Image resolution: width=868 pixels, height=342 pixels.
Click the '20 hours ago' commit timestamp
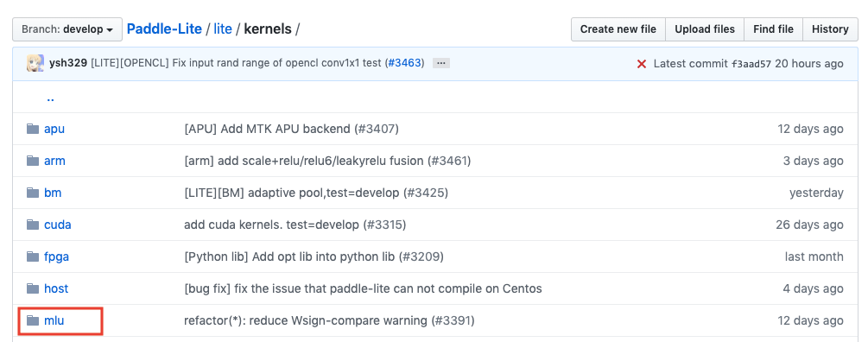tap(809, 64)
